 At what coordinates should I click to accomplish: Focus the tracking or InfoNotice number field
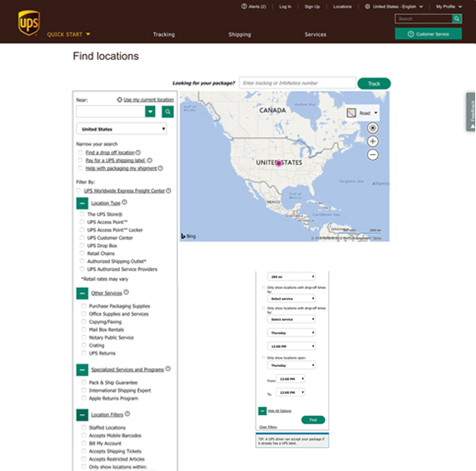pyautogui.click(x=297, y=83)
